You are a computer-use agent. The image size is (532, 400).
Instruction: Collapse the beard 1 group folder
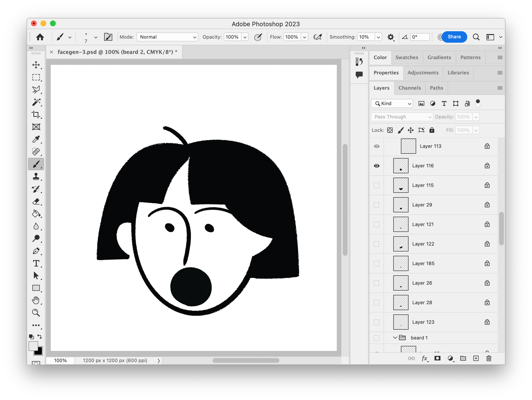click(x=395, y=338)
